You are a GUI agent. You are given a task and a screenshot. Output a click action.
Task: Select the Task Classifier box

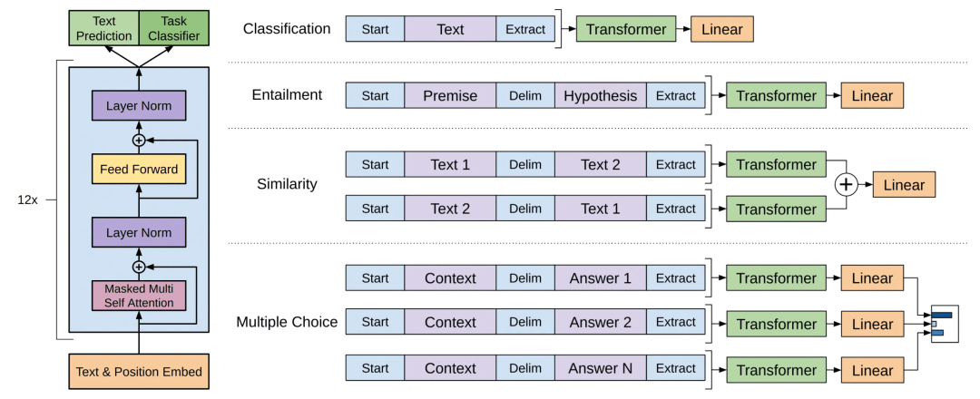pyautogui.click(x=173, y=28)
